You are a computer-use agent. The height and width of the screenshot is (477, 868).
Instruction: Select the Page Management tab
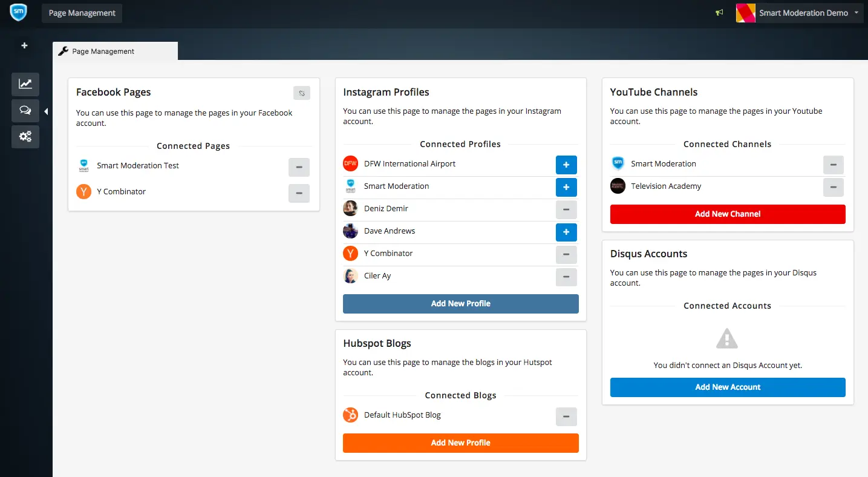point(115,51)
